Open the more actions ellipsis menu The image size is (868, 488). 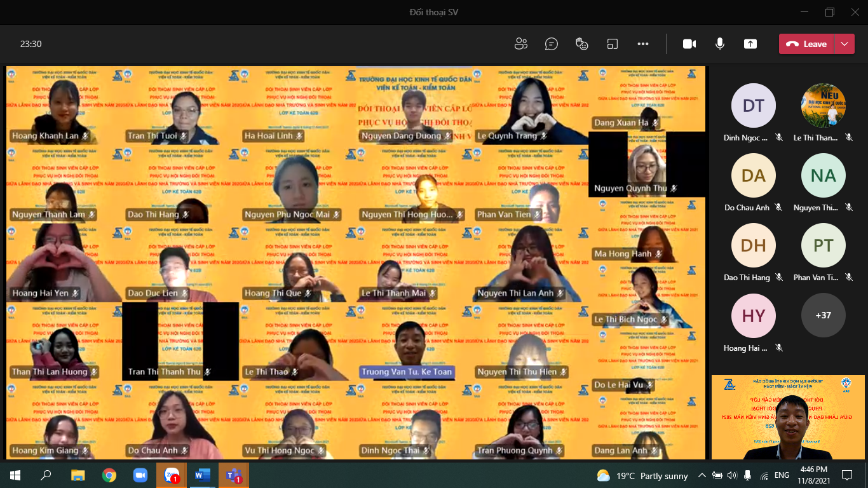642,44
